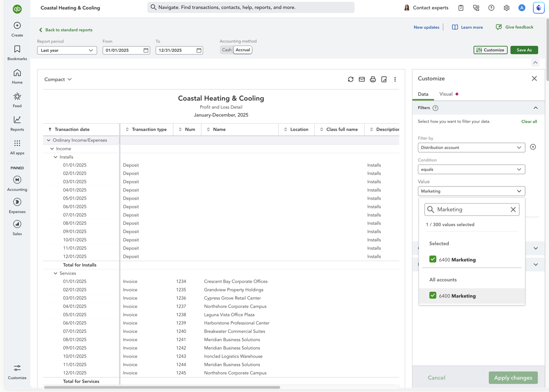This screenshot has height=392, width=549.
Task: Print the report with printer icon
Action: 373,79
